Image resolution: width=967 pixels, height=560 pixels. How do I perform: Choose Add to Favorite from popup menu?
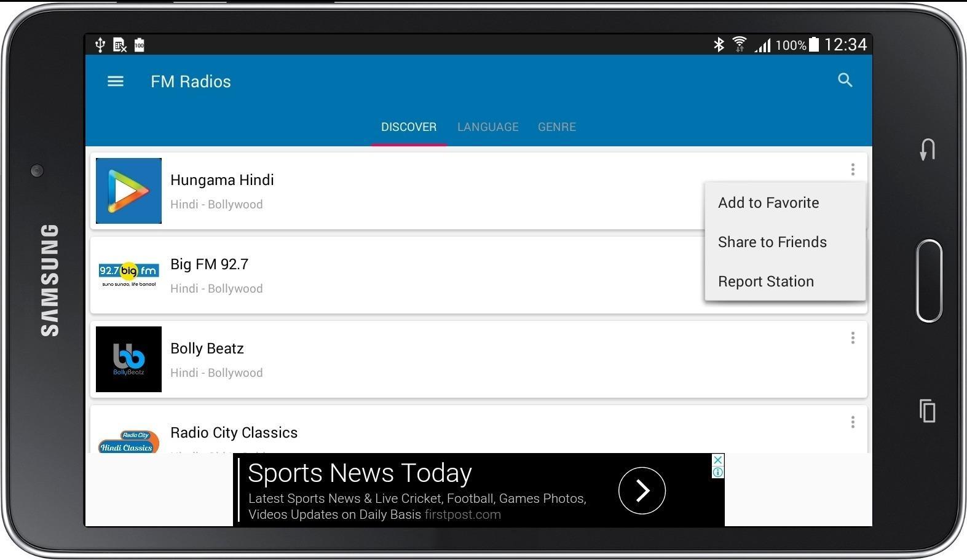tap(785, 203)
